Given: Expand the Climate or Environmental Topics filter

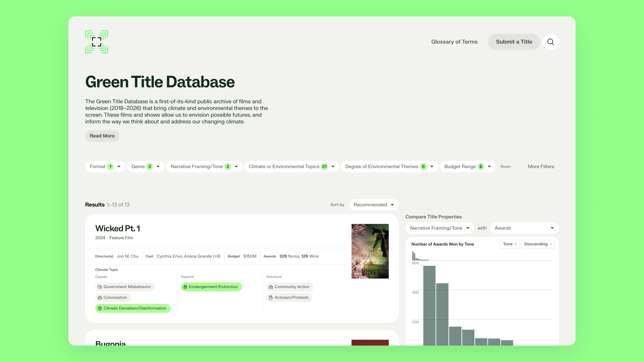Looking at the screenshot, I should click(291, 167).
